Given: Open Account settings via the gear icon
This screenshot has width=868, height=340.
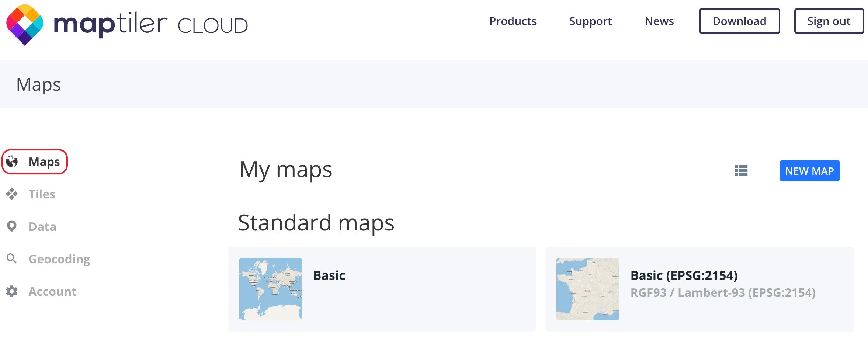Looking at the screenshot, I should pos(11,291).
